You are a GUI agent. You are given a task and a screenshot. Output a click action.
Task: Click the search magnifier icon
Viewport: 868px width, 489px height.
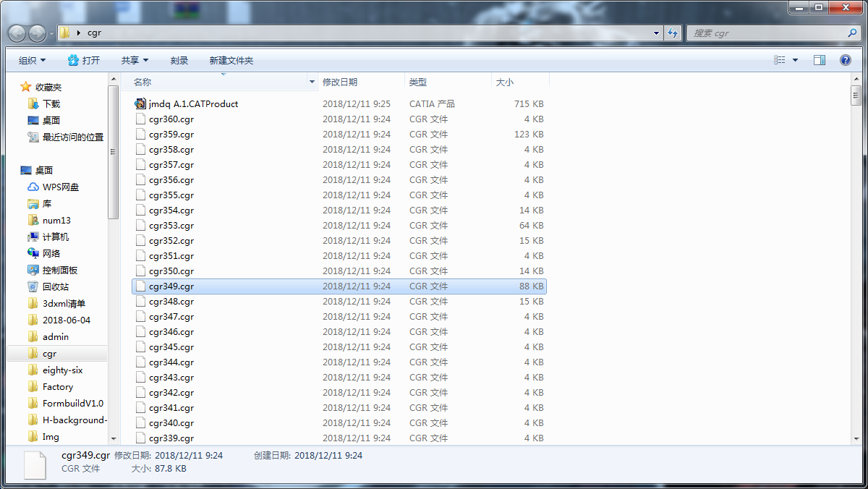click(852, 33)
